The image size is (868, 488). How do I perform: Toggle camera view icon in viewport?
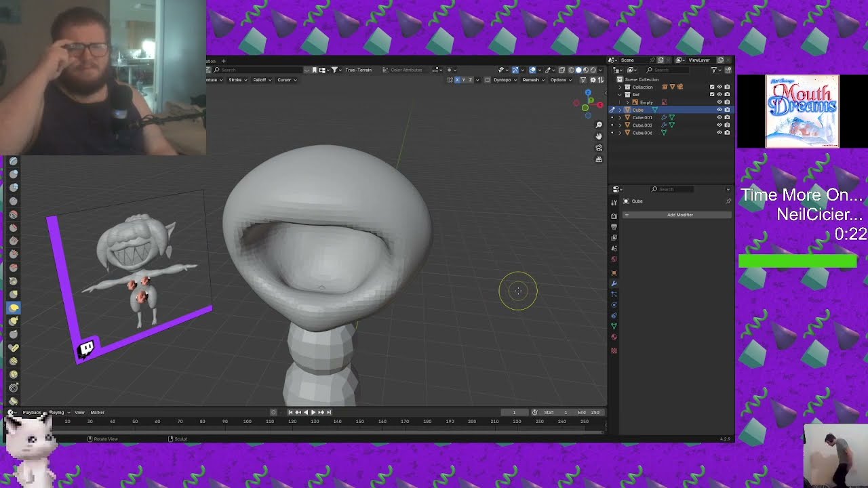point(599,148)
